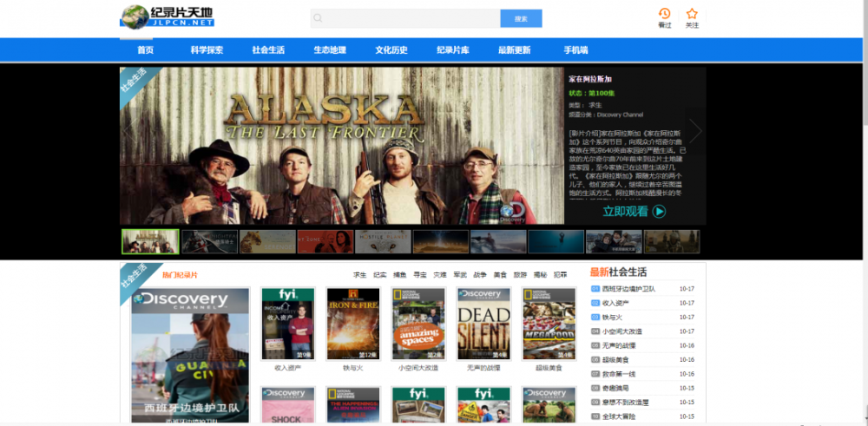Click the 无声的战栗 caption under its poster
This screenshot has height=426, width=868.
pyautogui.click(x=483, y=368)
